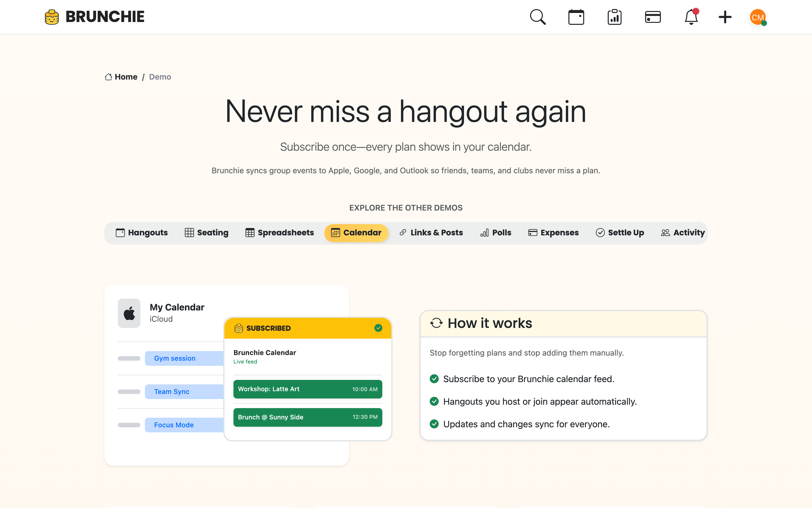Click the My Calendar title
The height and width of the screenshot is (508, 812).
(177, 307)
